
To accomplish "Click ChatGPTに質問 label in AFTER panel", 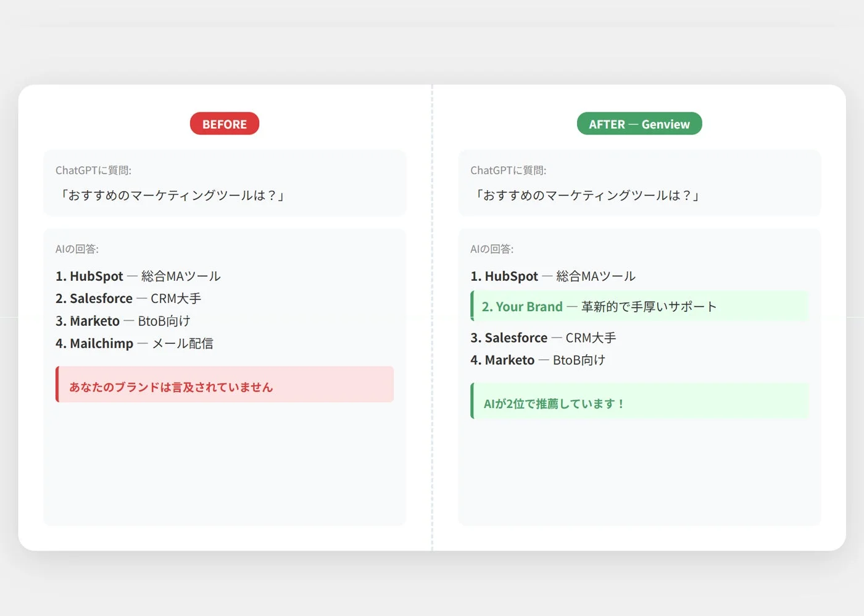I will (508, 170).
